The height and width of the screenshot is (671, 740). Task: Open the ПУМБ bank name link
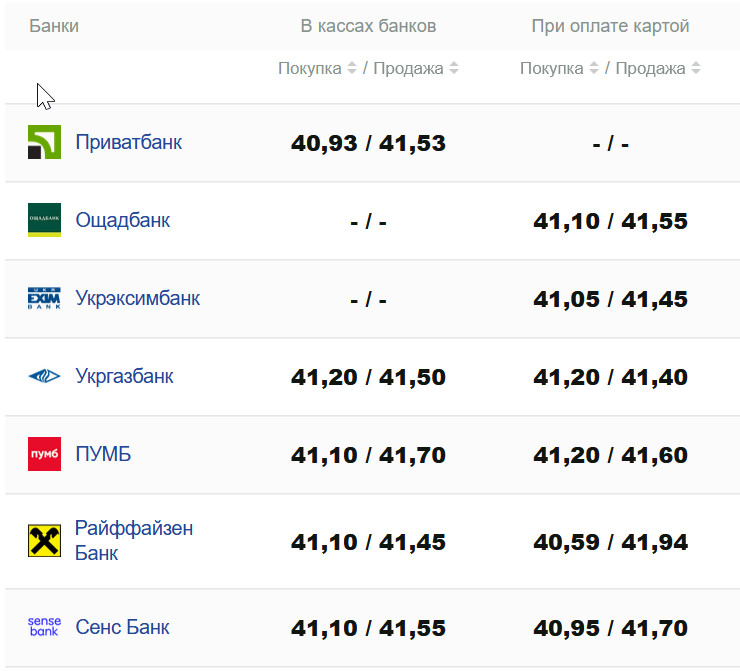(x=103, y=454)
